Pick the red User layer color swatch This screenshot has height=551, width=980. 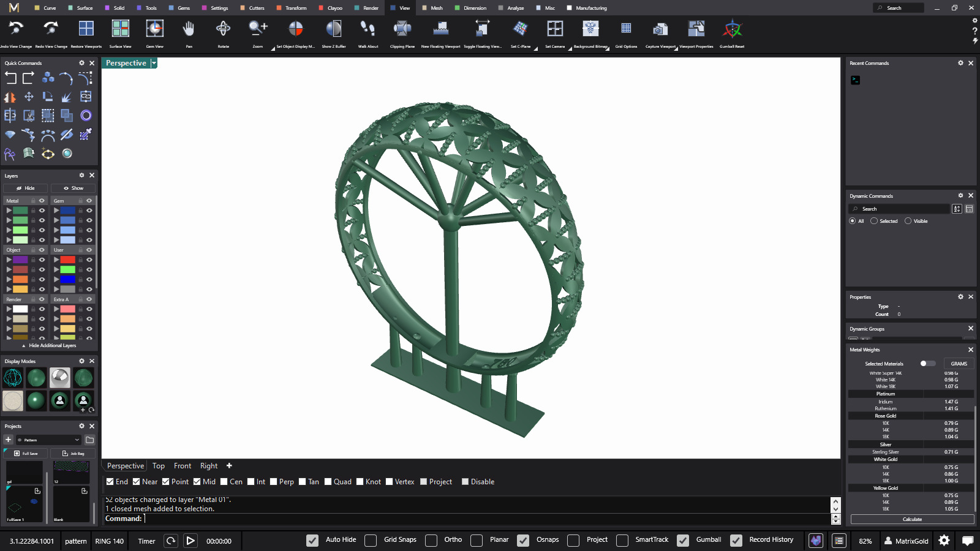[x=68, y=260]
